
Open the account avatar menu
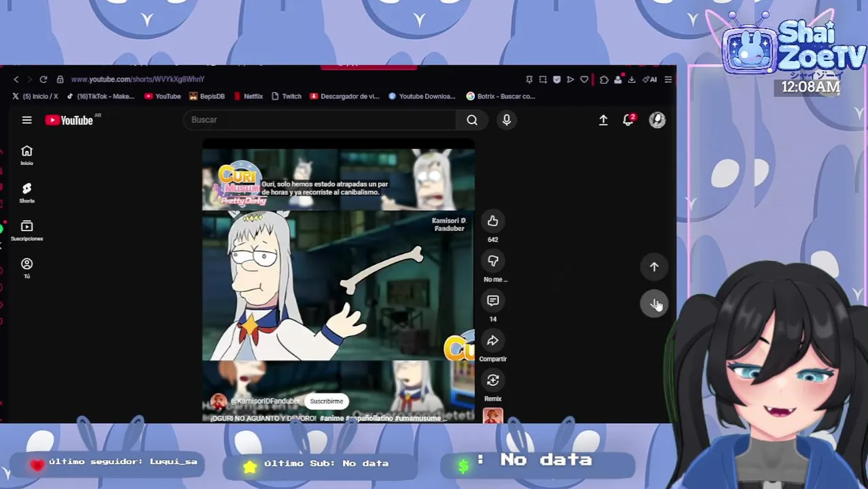[x=657, y=120]
